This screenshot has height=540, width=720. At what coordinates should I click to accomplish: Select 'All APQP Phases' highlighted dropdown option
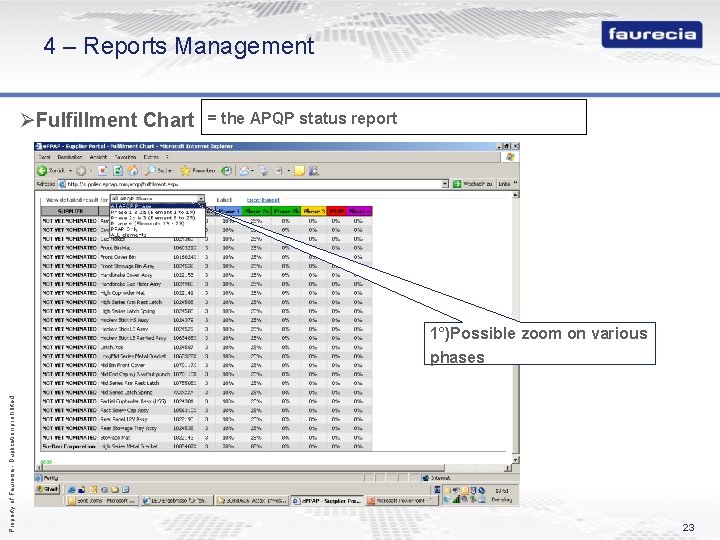pos(157,207)
